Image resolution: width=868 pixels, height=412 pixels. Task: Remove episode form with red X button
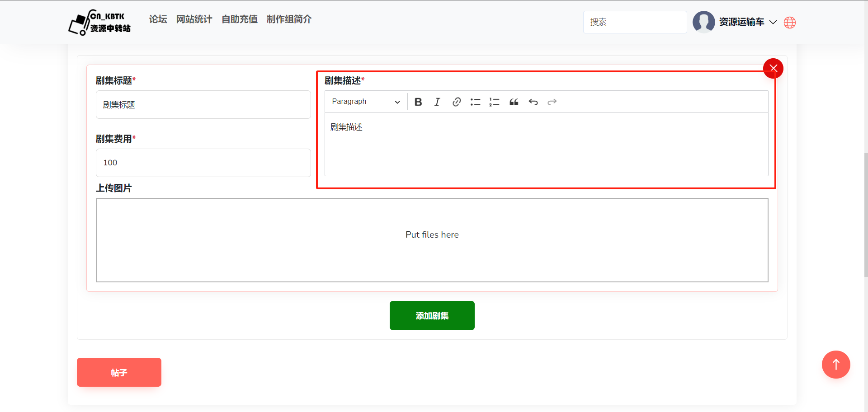(773, 68)
